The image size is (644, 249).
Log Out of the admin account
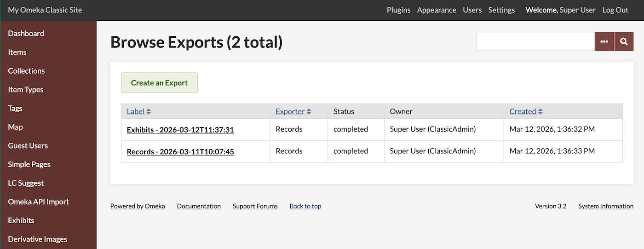point(615,10)
